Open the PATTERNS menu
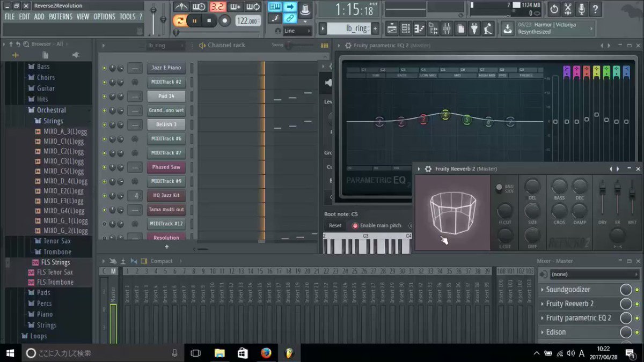This screenshot has width=644, height=362. tap(60, 17)
